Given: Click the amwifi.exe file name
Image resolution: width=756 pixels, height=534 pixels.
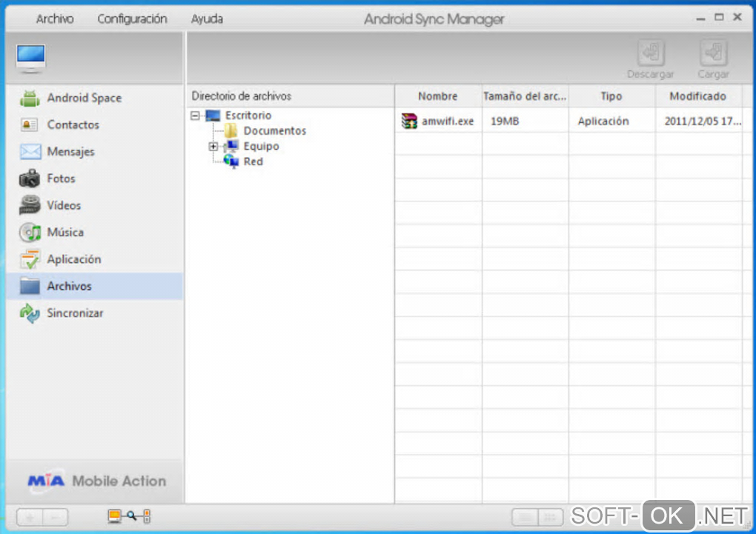Looking at the screenshot, I should tap(448, 121).
